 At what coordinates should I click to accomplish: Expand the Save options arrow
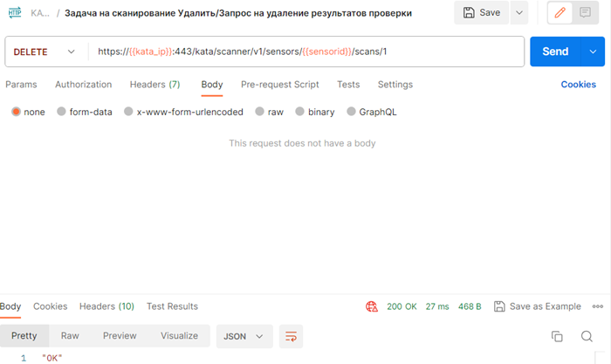pos(519,13)
